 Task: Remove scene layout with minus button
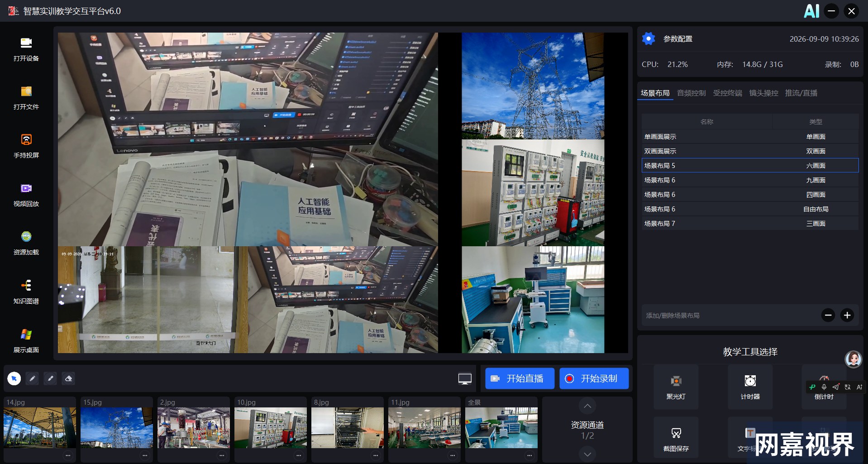[x=828, y=315]
